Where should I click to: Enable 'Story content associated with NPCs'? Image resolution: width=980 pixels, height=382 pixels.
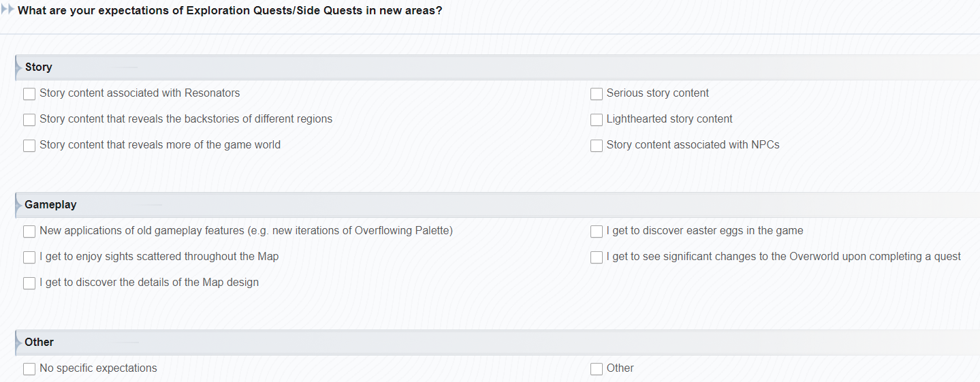click(597, 146)
